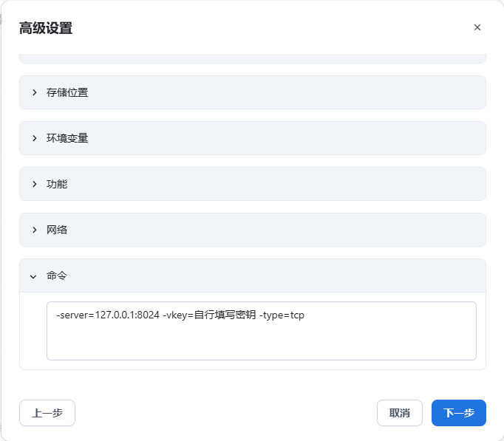
Task: Click the partially hidden panel above 存储位置
Action: pos(252,58)
